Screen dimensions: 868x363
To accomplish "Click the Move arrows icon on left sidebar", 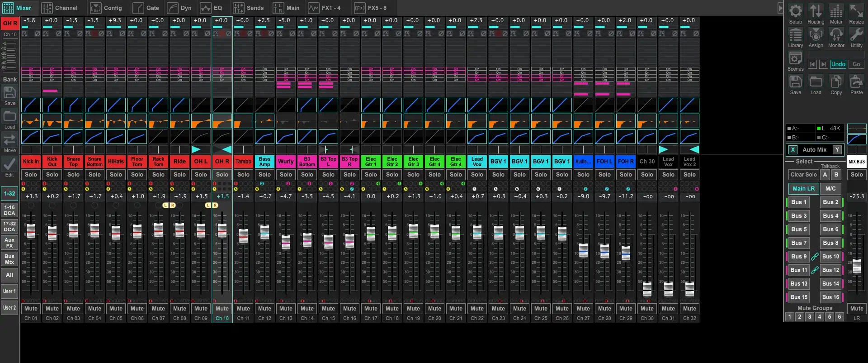I will 9,140.
